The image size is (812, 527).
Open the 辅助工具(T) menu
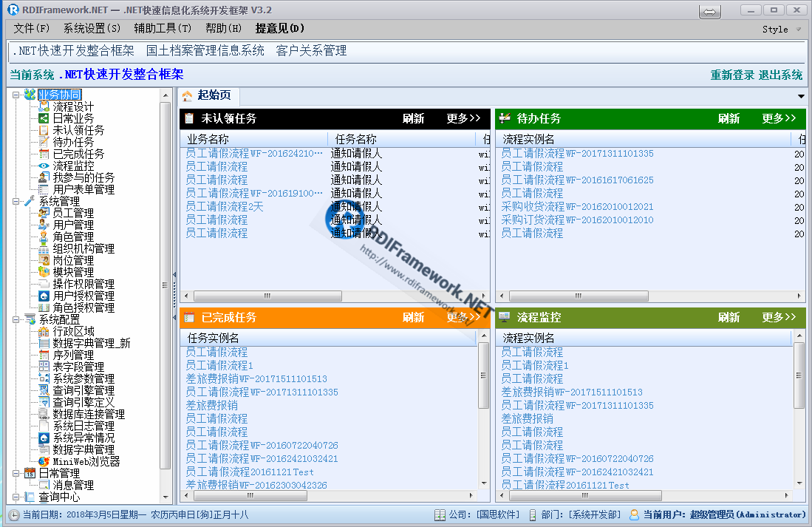point(163,29)
